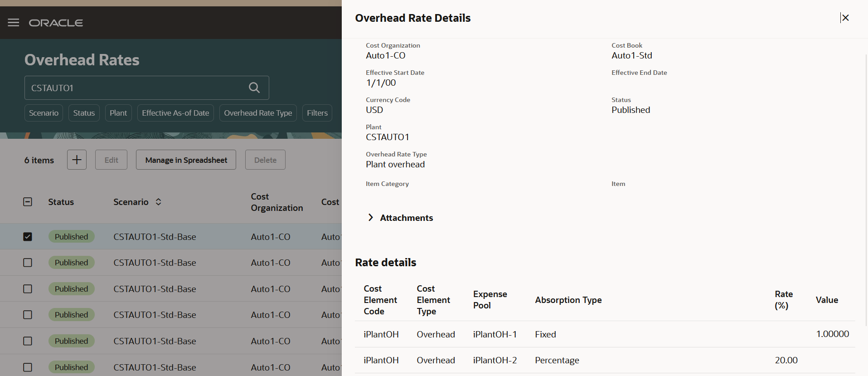Uncheck the first selected row checkbox

point(28,237)
